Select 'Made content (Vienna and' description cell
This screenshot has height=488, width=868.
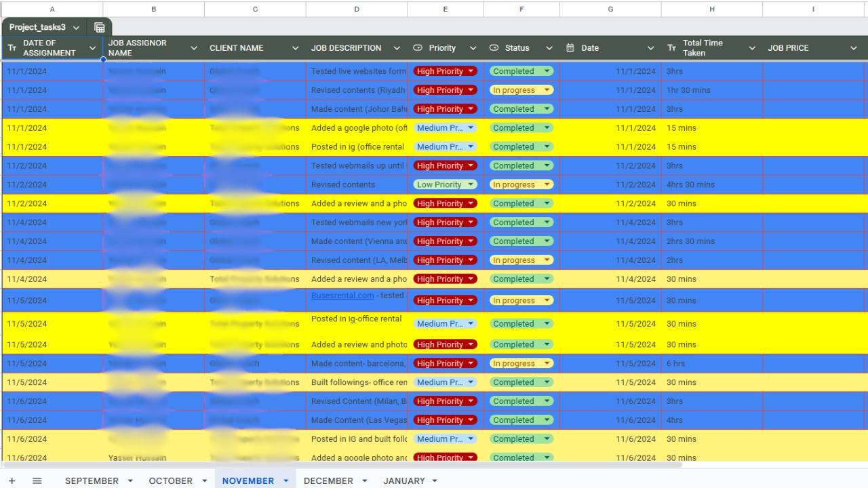click(357, 241)
